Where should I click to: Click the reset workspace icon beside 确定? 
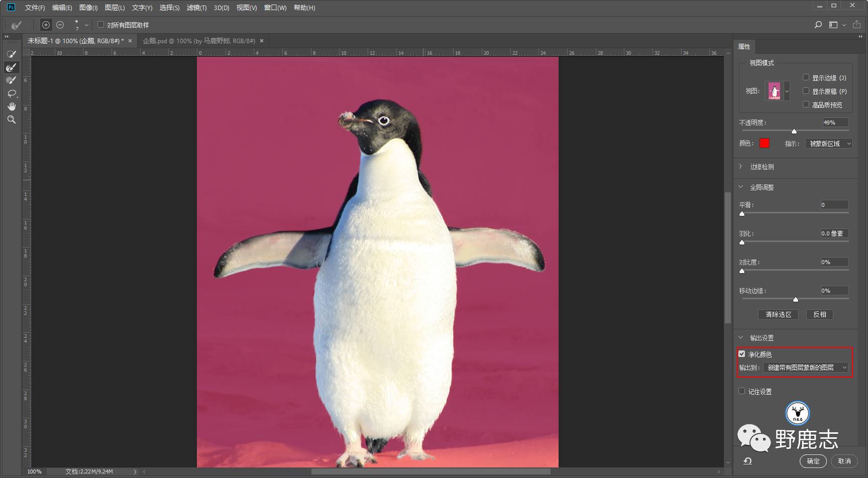[747, 461]
